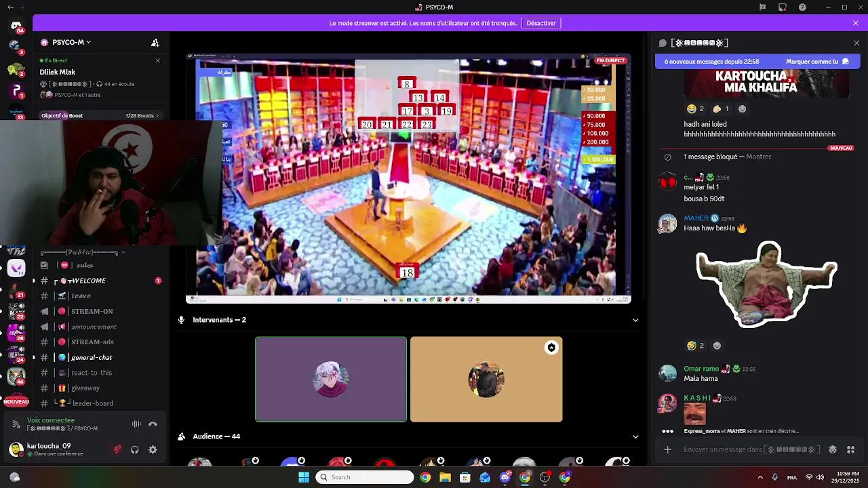This screenshot has height=488, width=868.
Task: Dismiss the streamer mode banner
Action: point(856,23)
